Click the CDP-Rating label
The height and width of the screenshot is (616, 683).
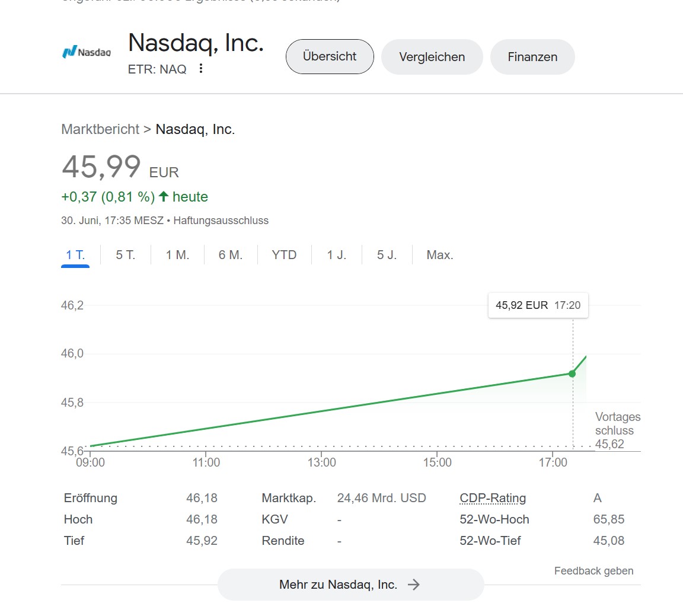[493, 498]
